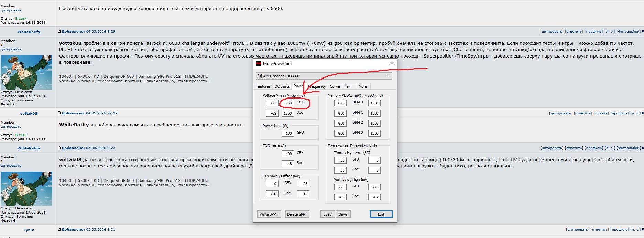The width and height of the screenshot is (644, 238).
Task: Click the post icon beside 04.05.2026 9:29
Action: tap(59, 31)
